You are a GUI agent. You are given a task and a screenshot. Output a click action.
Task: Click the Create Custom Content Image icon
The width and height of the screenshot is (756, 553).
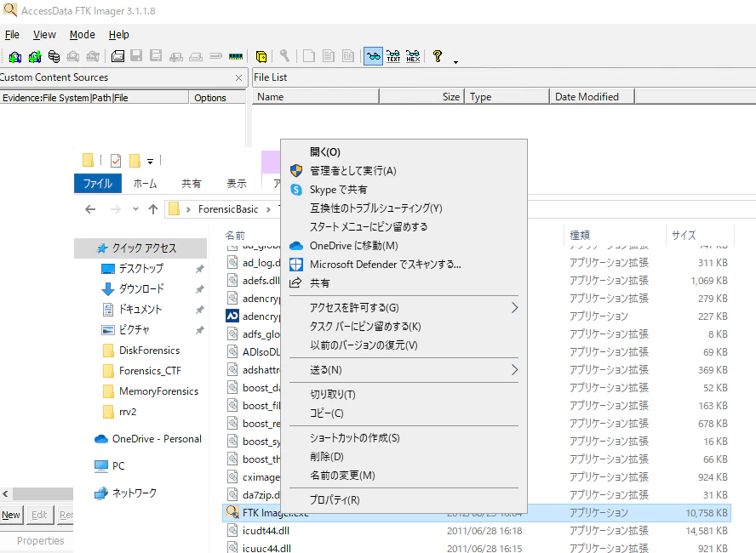point(196,56)
